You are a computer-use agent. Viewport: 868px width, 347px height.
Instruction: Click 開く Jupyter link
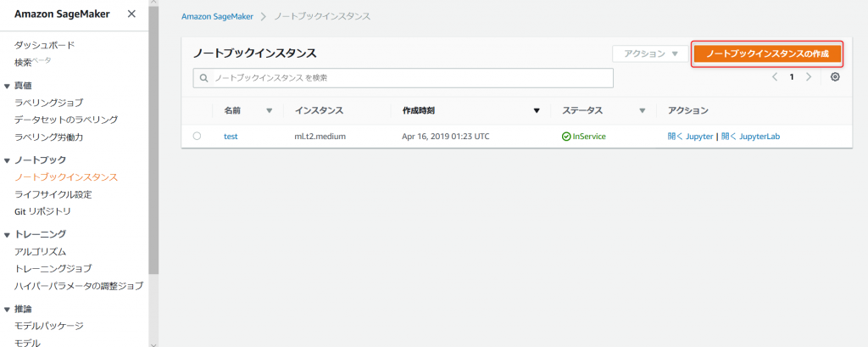[x=690, y=137]
